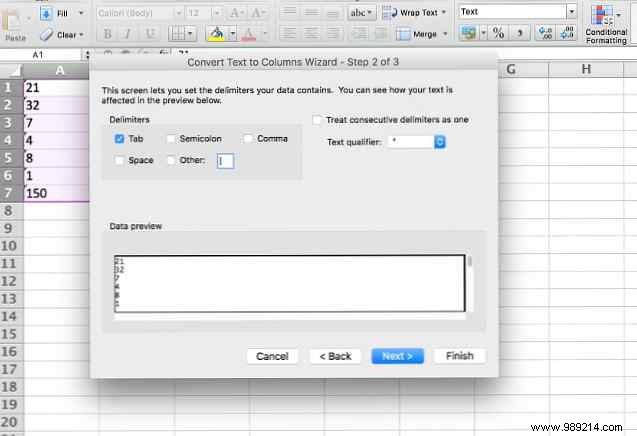Decrease font size with small A
This screenshot has width=637, height=436.
pos(257,13)
